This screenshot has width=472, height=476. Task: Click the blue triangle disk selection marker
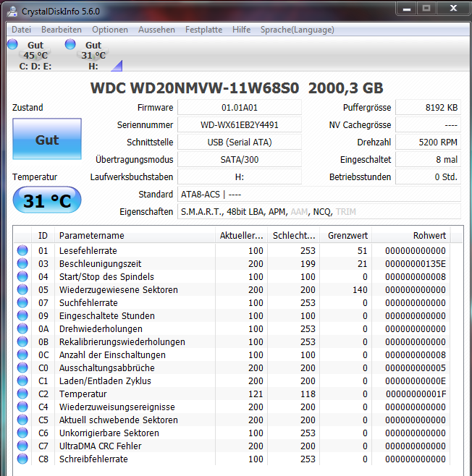pyautogui.click(x=118, y=67)
